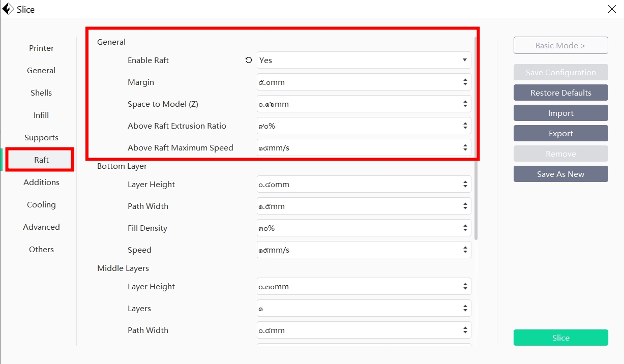
Task: Click the FlashPrint logo in title bar
Action: 8,9
